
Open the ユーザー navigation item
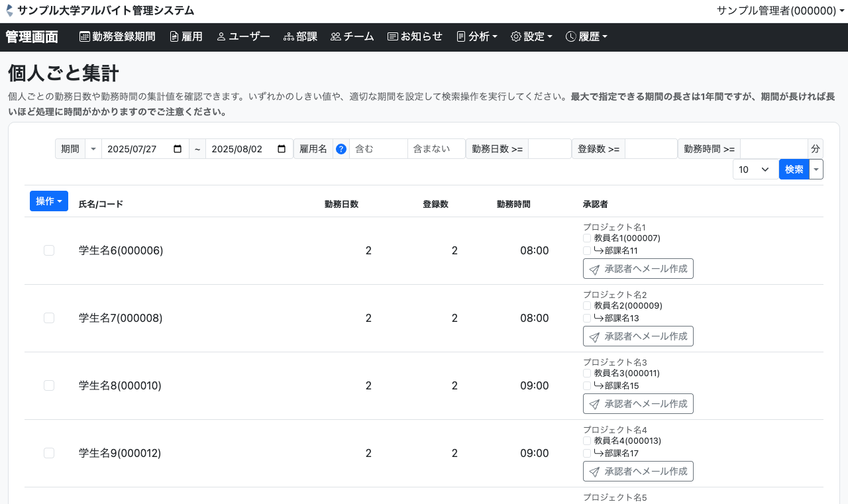pyautogui.click(x=243, y=36)
